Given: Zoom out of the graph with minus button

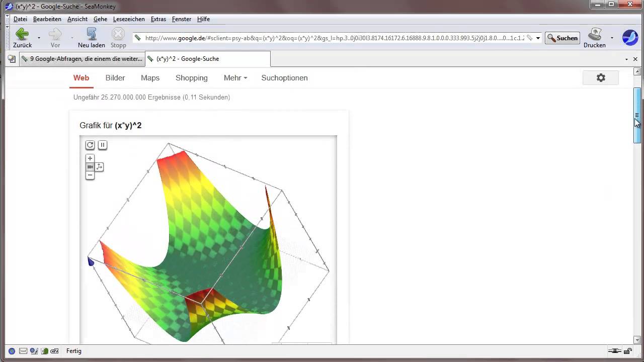Looking at the screenshot, I should (90, 175).
